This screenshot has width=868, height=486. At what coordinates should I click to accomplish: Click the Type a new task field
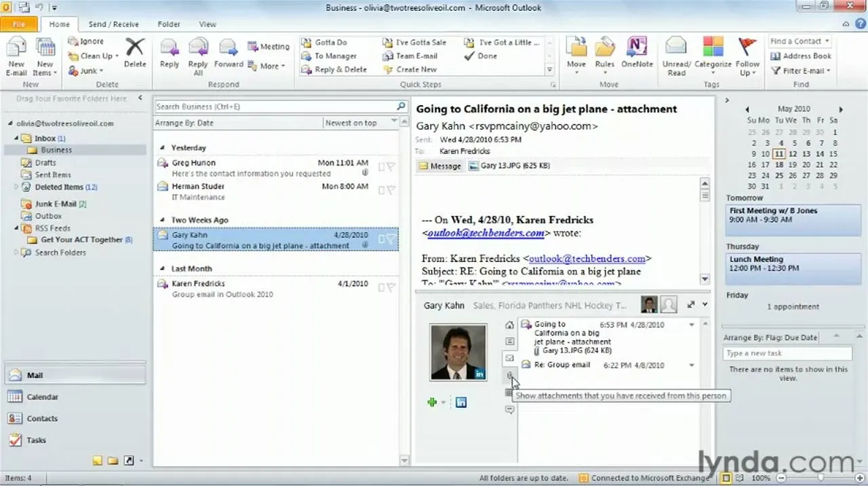[787, 354]
